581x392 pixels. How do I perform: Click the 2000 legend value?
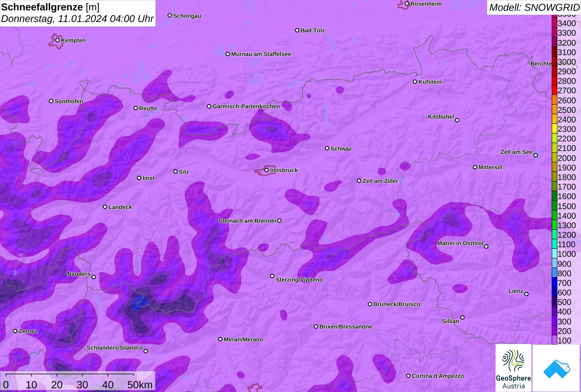coord(567,158)
